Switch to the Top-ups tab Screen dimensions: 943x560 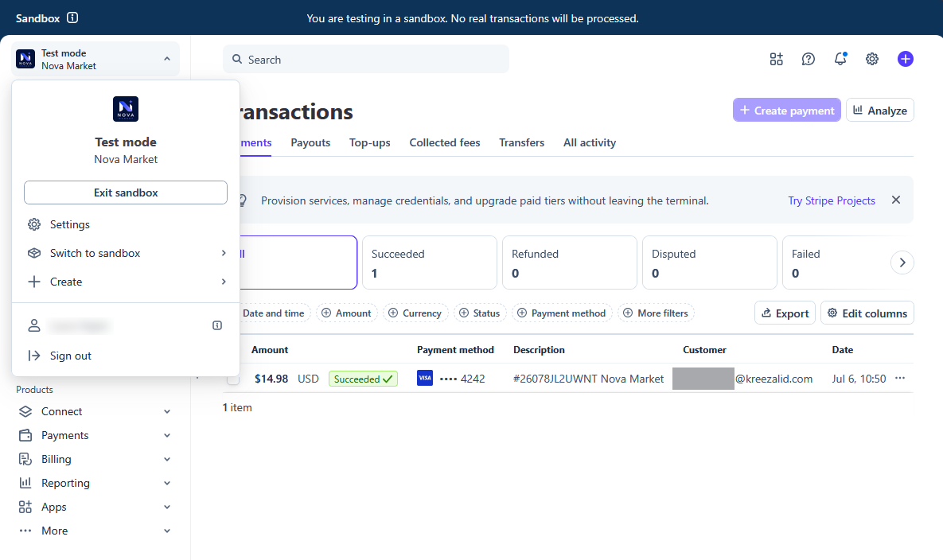click(369, 142)
